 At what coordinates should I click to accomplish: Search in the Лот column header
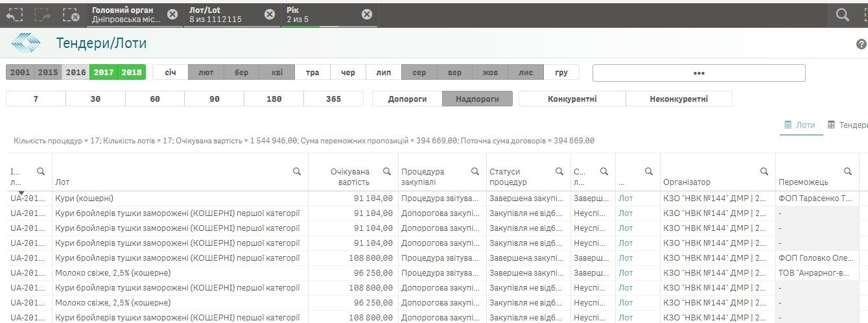297,171
